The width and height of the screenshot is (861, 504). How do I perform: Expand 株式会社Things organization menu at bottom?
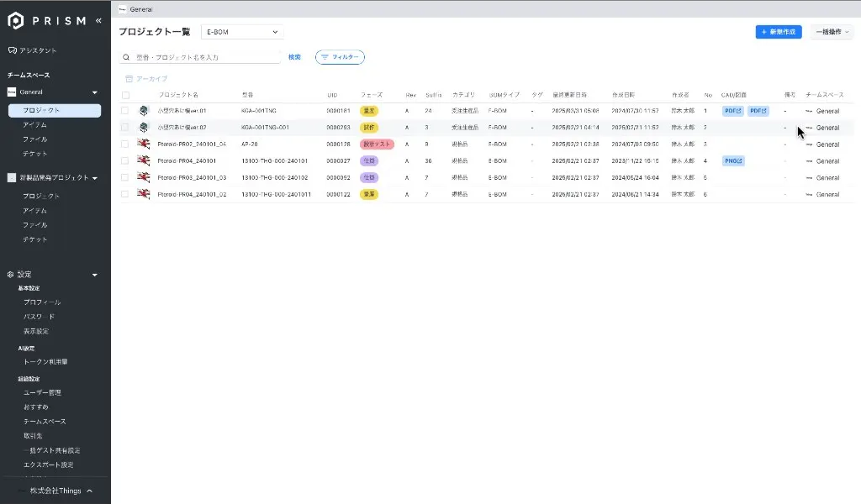click(59, 491)
